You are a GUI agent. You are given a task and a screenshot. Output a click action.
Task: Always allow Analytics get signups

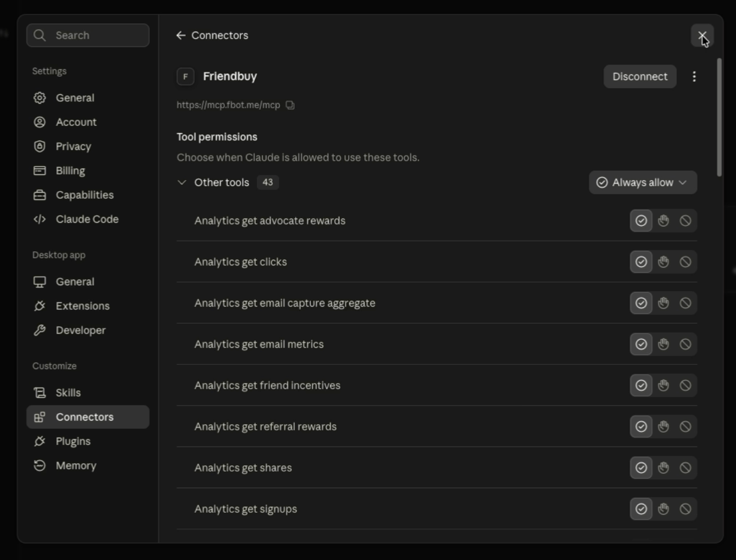click(x=641, y=508)
